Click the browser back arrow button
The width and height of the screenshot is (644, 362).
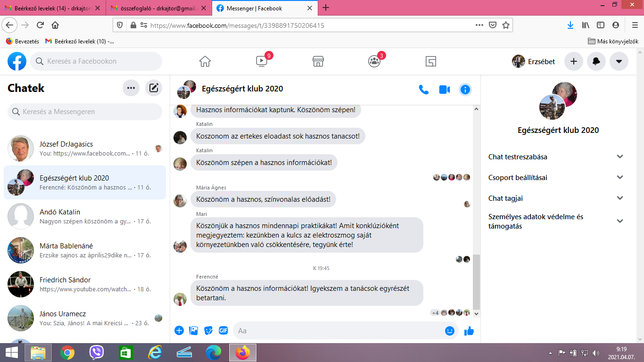click(x=9, y=25)
